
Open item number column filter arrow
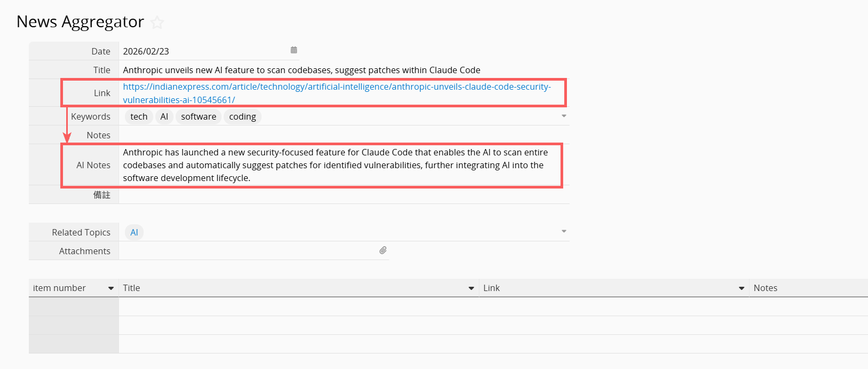pyautogui.click(x=111, y=288)
